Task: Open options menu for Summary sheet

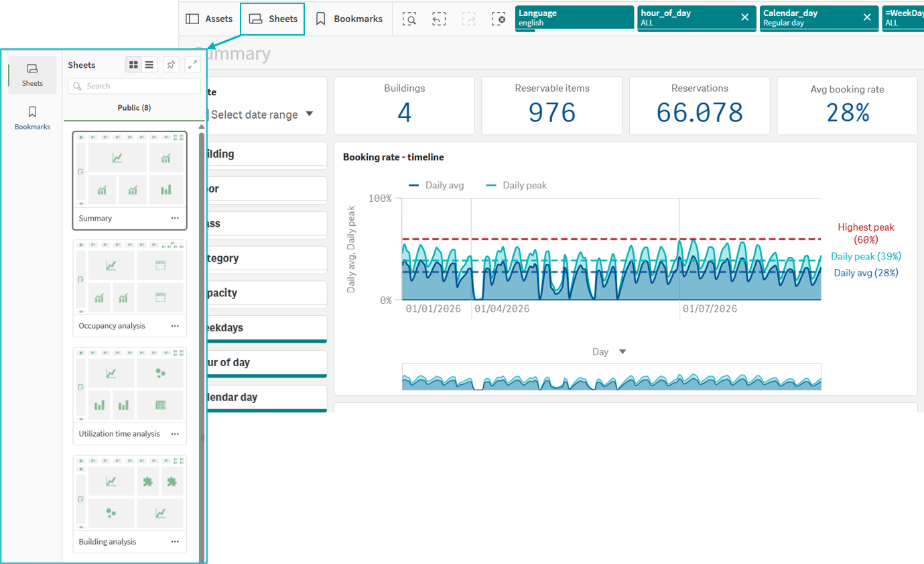Action: [175, 218]
